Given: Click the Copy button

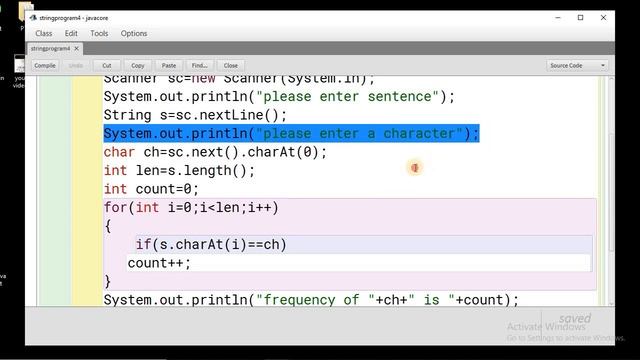Looking at the screenshot, I should (x=138, y=66).
